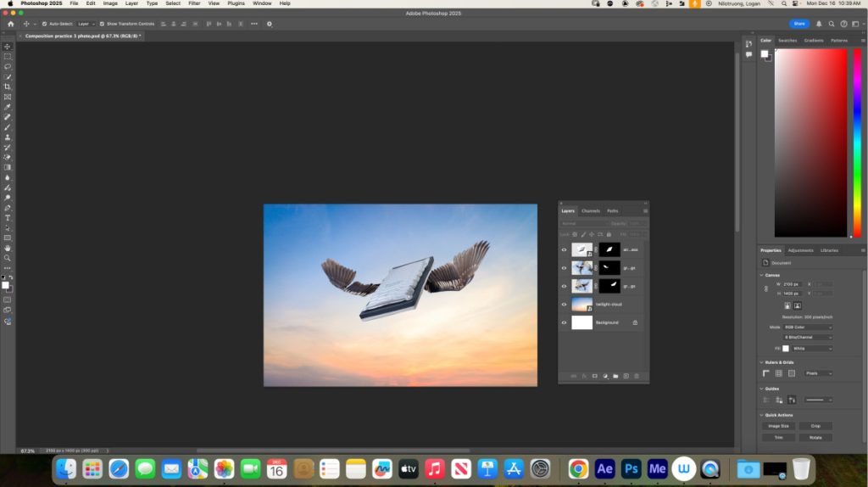The width and height of the screenshot is (868, 487).
Task: Select the Lasso tool
Action: point(8,66)
